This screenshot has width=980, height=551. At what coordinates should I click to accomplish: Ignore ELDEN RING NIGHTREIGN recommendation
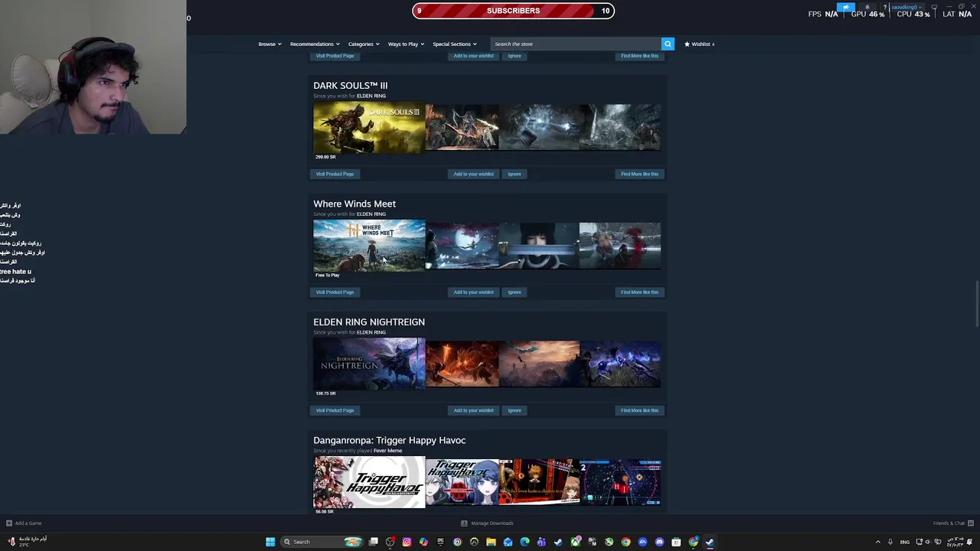[514, 410]
